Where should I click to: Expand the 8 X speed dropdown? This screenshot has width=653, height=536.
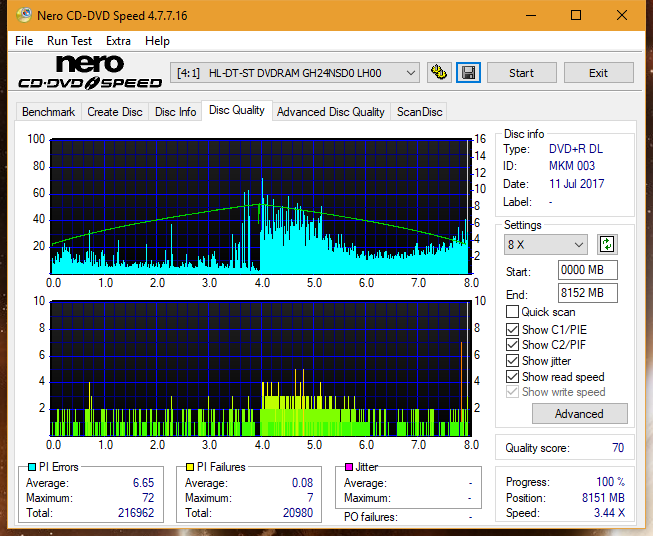pyautogui.click(x=546, y=244)
